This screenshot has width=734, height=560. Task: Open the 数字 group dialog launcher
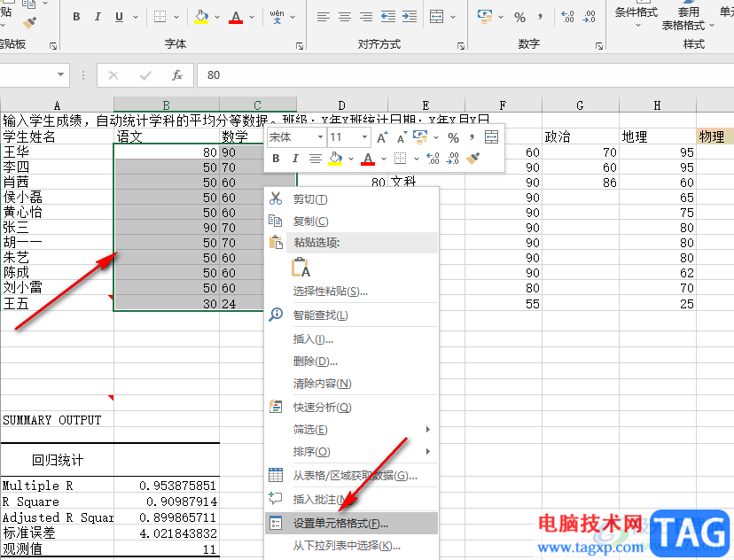[x=599, y=46]
